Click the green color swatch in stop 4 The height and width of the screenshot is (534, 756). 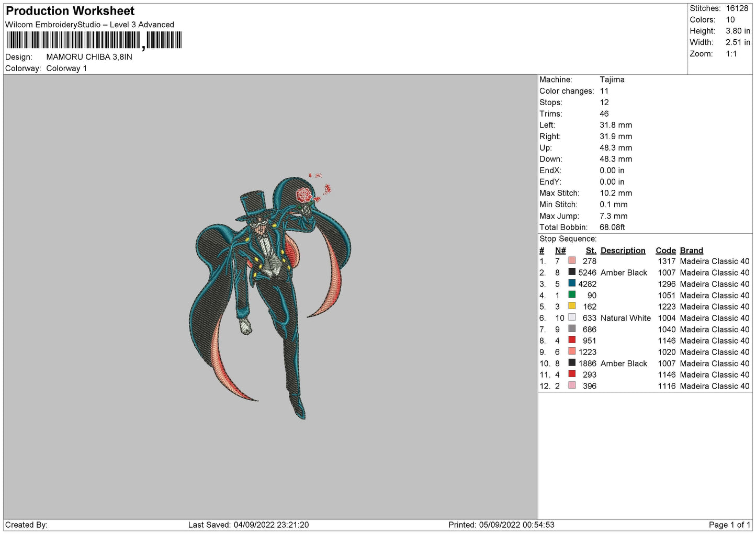point(572,294)
